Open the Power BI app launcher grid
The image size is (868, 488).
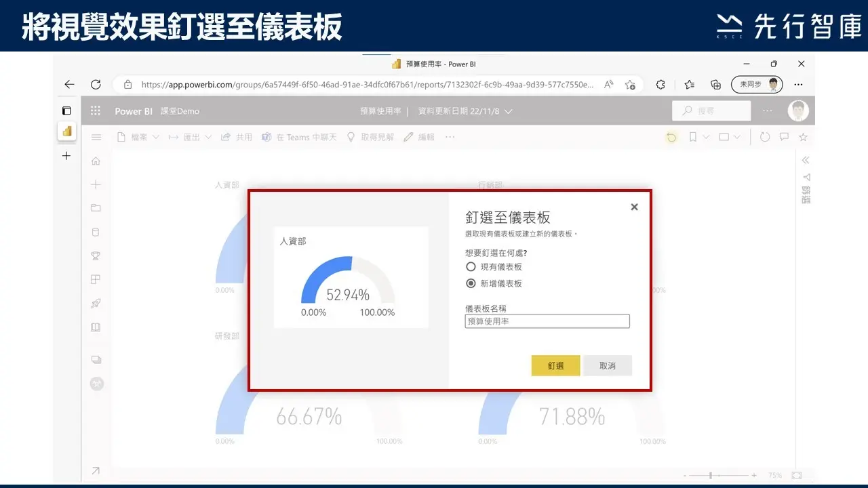pos(96,111)
